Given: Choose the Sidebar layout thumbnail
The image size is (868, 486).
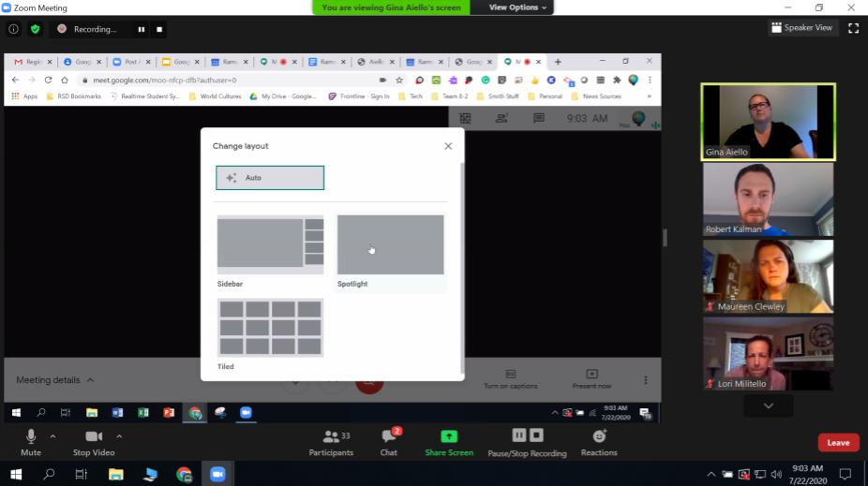Looking at the screenshot, I should tap(270, 244).
